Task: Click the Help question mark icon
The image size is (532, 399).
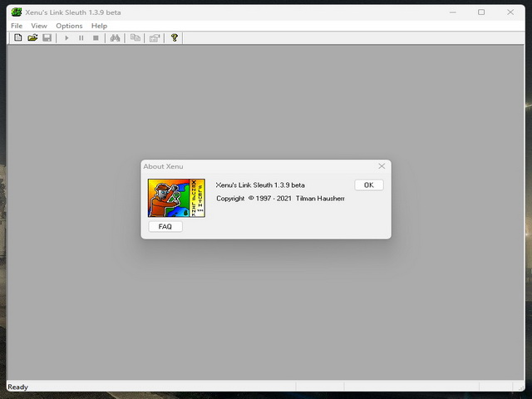Action: tap(175, 37)
